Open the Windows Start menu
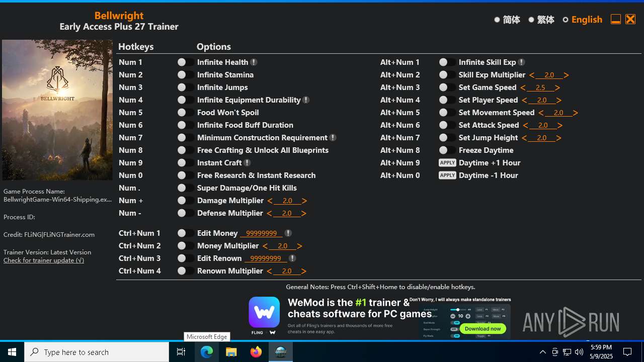 tap(12, 352)
